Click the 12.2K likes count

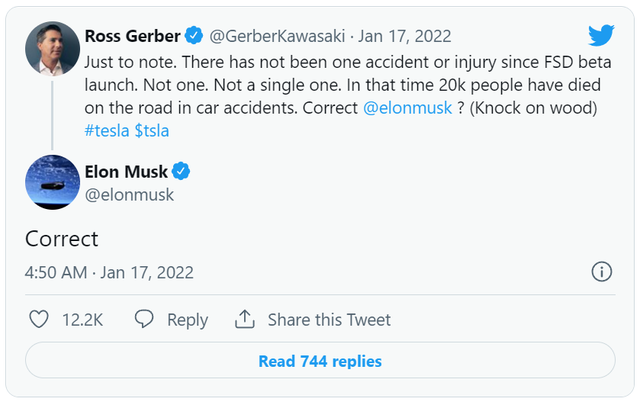coord(82,320)
